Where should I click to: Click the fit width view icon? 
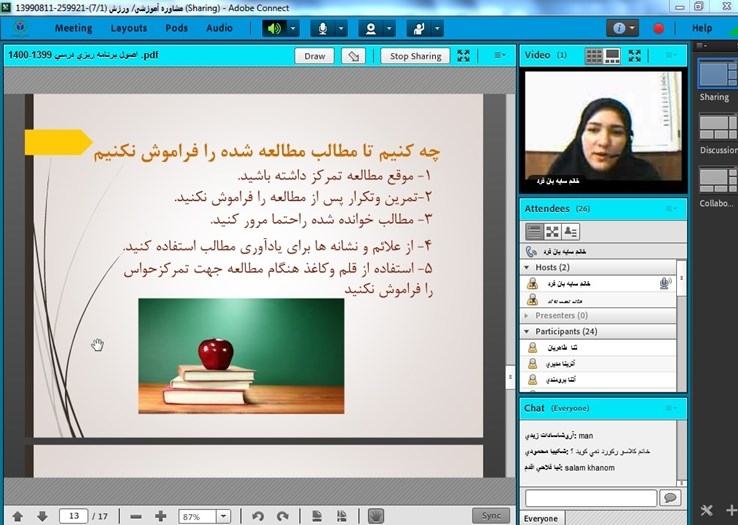[341, 517]
